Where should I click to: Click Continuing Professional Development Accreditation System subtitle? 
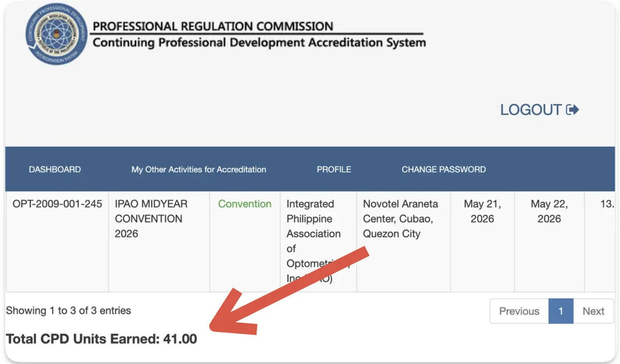coord(259,42)
